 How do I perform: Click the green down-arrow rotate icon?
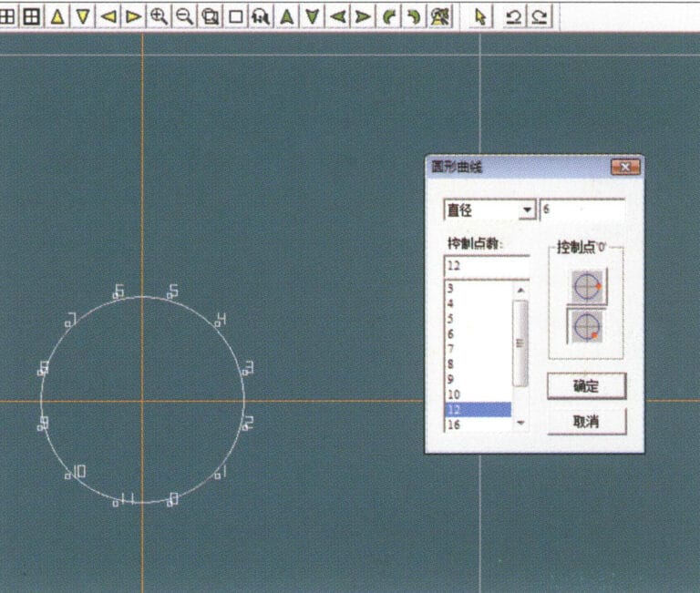[312, 17]
